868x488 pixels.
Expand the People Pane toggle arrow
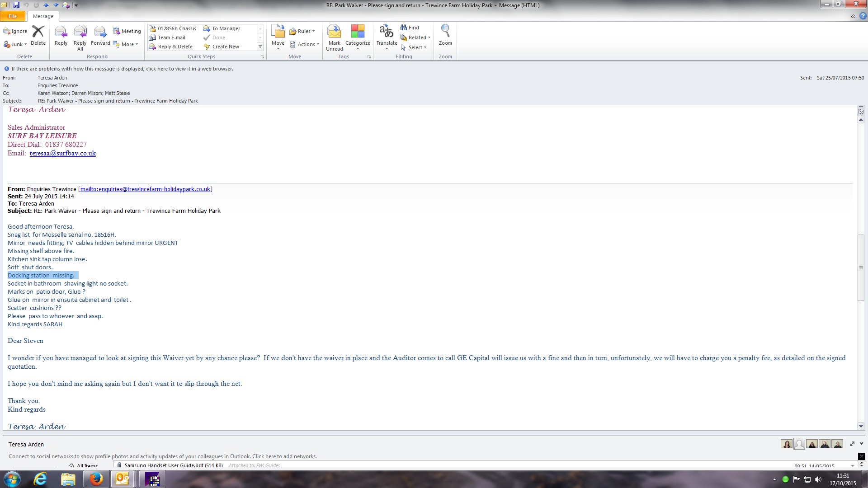[861, 444]
